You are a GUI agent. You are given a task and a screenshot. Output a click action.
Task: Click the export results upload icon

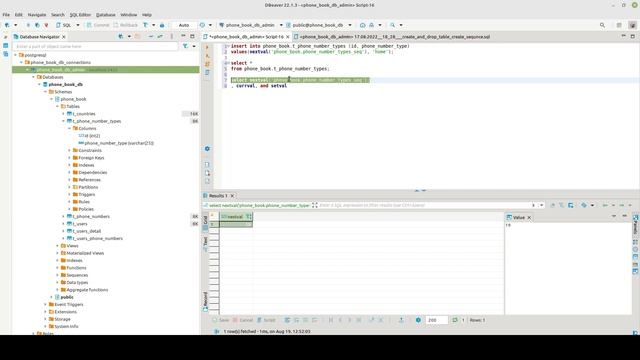point(401,320)
